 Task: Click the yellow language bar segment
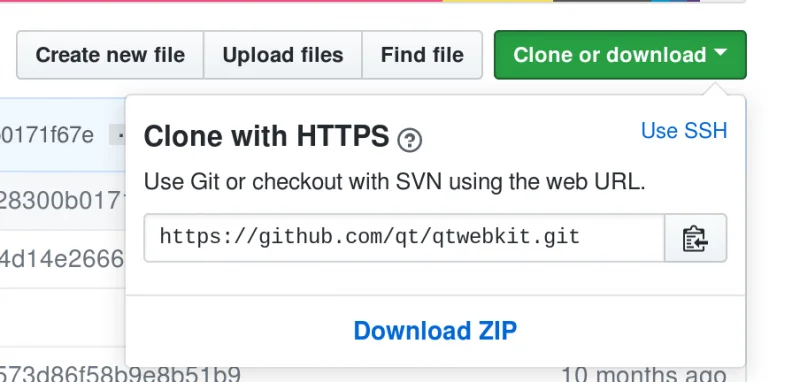point(497,1)
